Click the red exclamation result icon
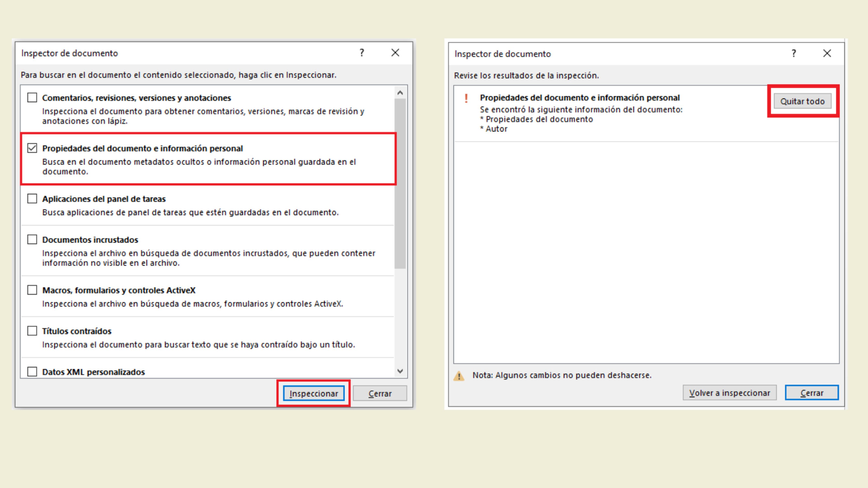The image size is (868, 488). pos(466,98)
